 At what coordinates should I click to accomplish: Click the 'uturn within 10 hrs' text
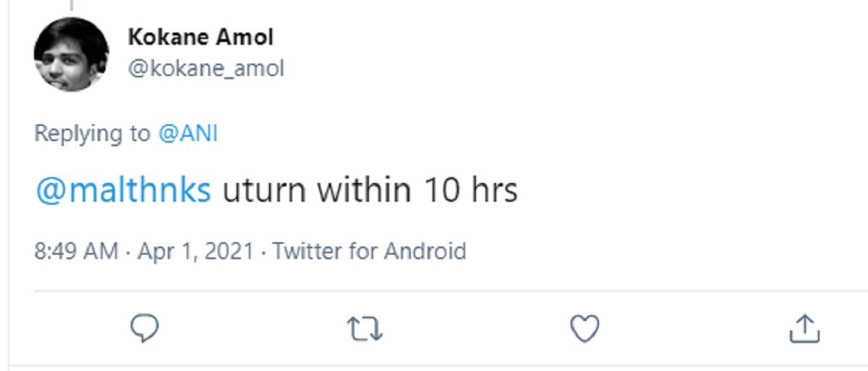tap(370, 190)
